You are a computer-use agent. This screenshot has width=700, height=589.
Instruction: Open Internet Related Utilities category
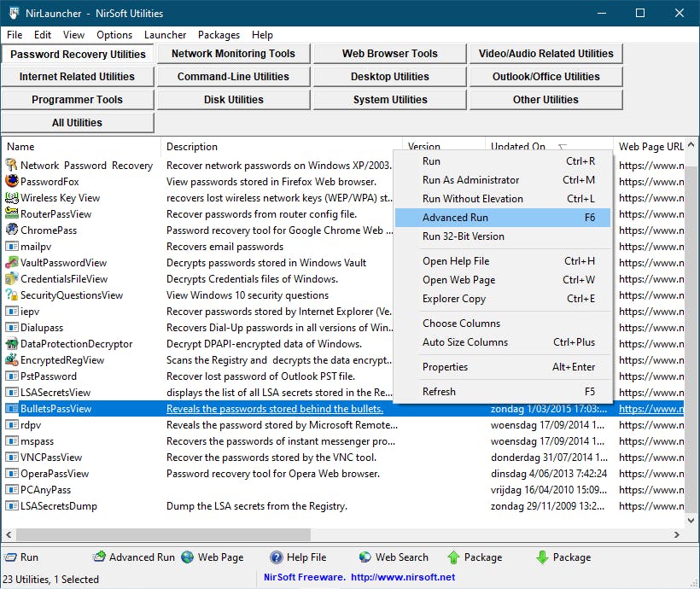point(77,77)
